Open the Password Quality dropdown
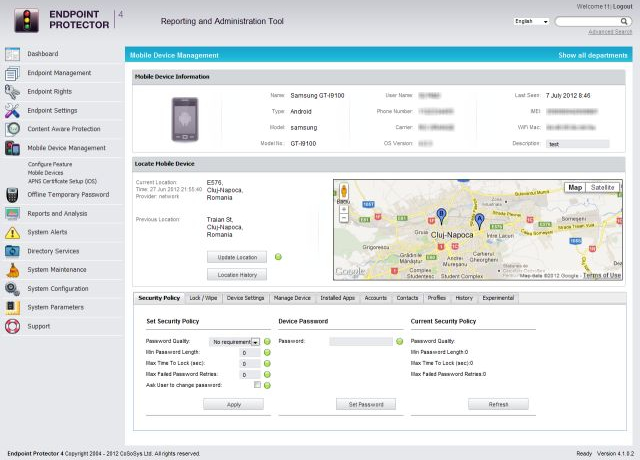The height and width of the screenshot is (460, 640). pyautogui.click(x=234, y=342)
